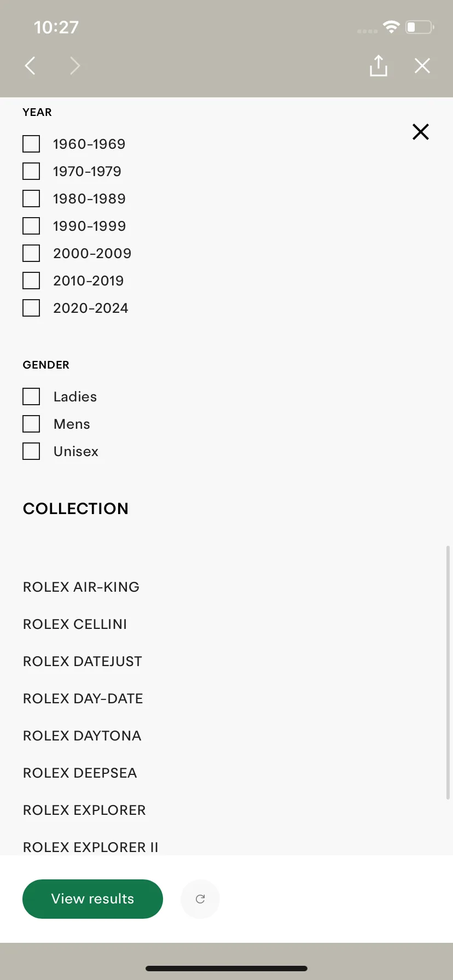
Task: Pick the Rolex Explorer collection
Action: pos(84,810)
